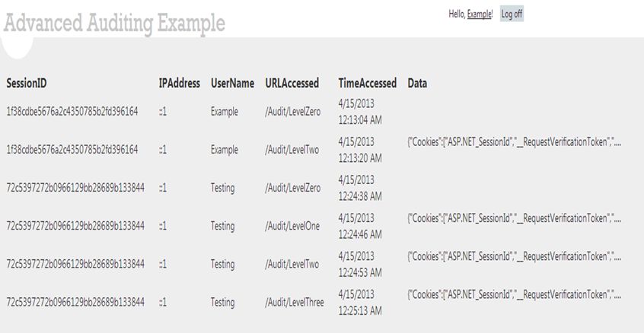The height and width of the screenshot is (333, 644).
Task: Click the Example username link
Action: (x=479, y=14)
